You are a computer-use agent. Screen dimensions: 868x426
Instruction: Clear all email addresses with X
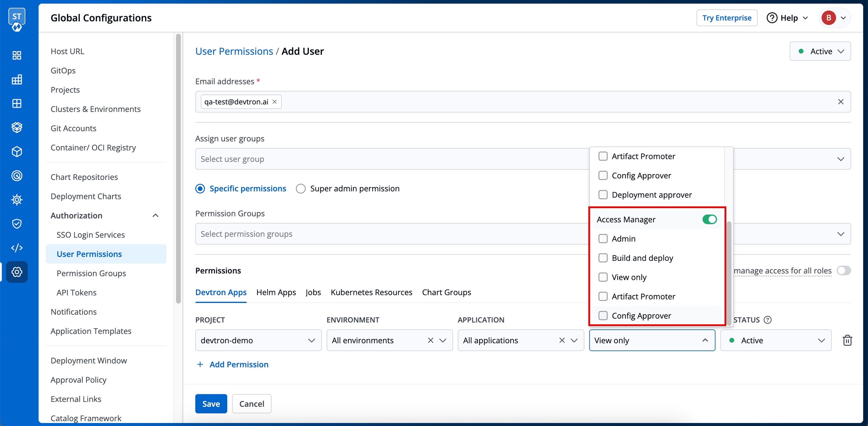pyautogui.click(x=840, y=102)
